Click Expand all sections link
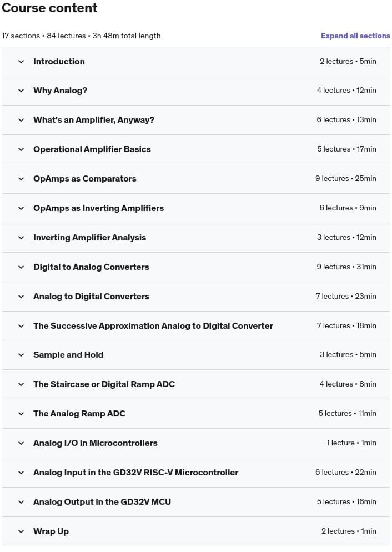The height and width of the screenshot is (552, 392). 355,36
